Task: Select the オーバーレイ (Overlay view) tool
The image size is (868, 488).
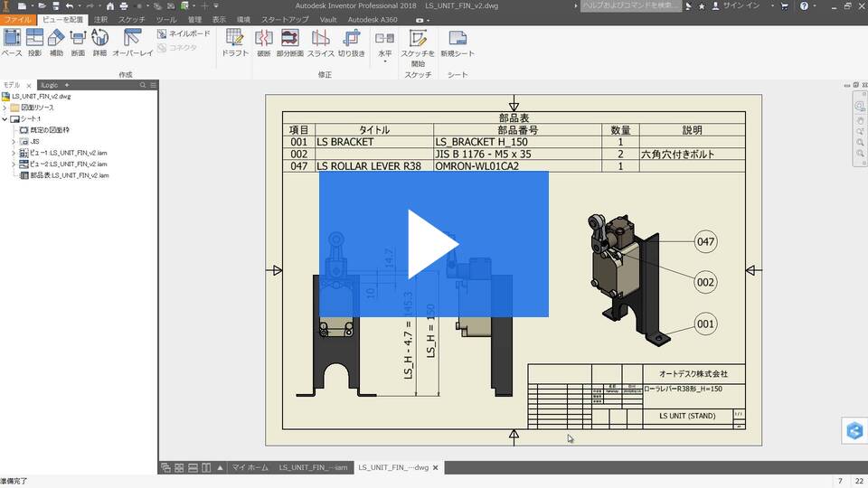Action: click(x=132, y=43)
